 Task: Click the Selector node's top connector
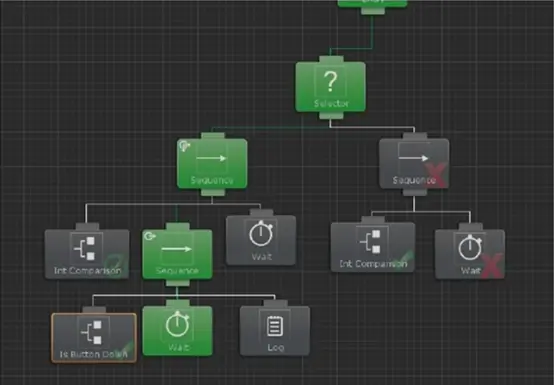331,59
